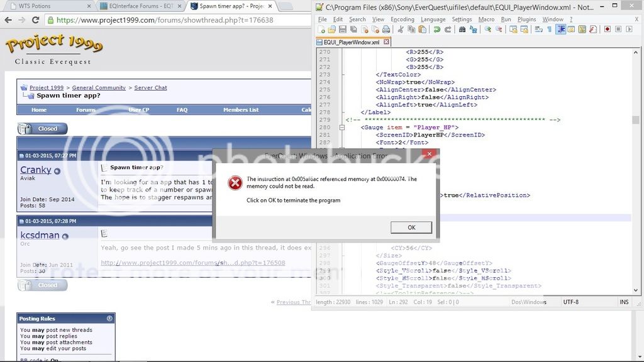Open Cranky's user profile link
The height and width of the screenshot is (362, 644).
[x=36, y=170]
